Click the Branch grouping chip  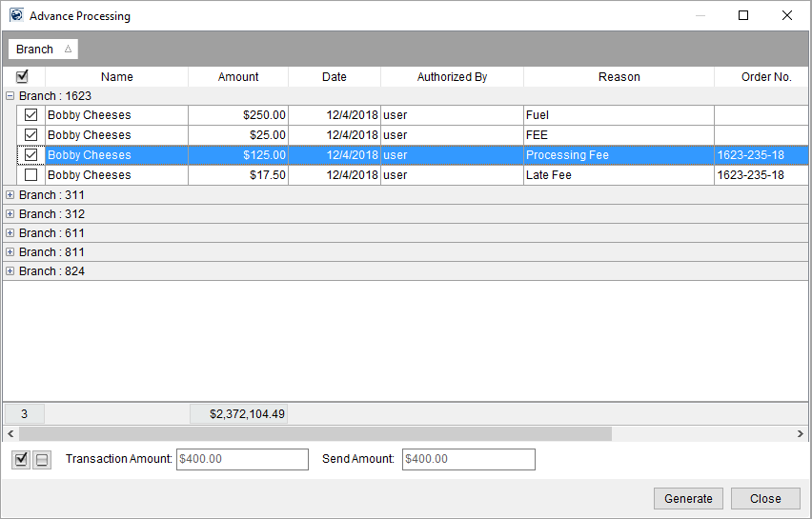tap(43, 50)
